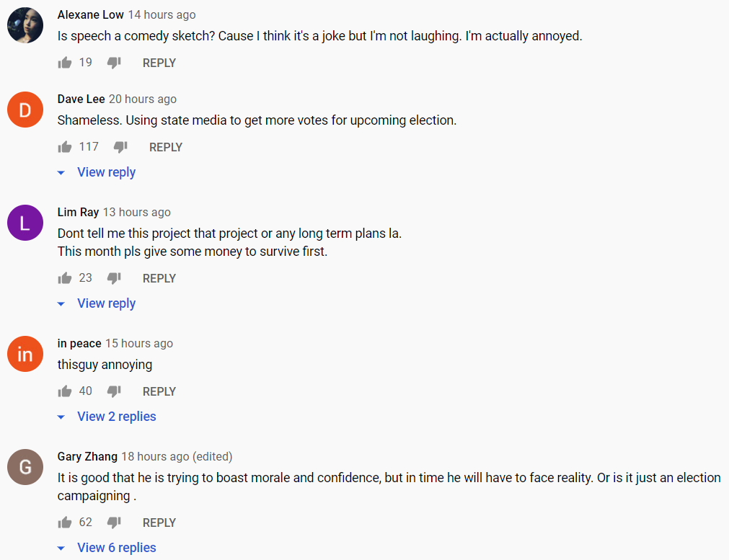
Task: Like Alexane Low's comment
Action: click(65, 63)
